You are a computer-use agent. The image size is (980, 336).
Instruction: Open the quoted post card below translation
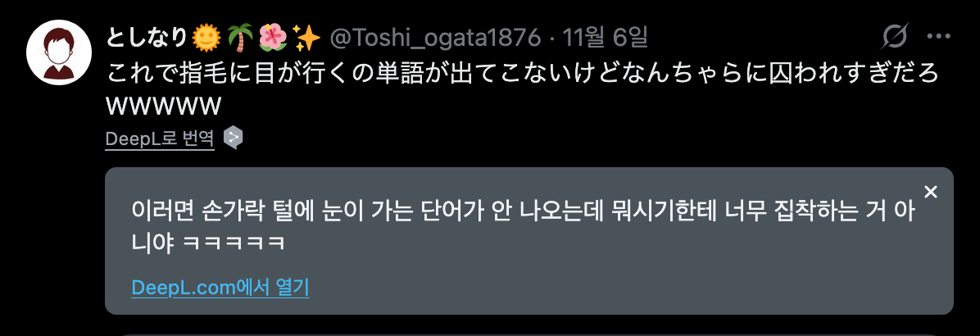pos(529,334)
